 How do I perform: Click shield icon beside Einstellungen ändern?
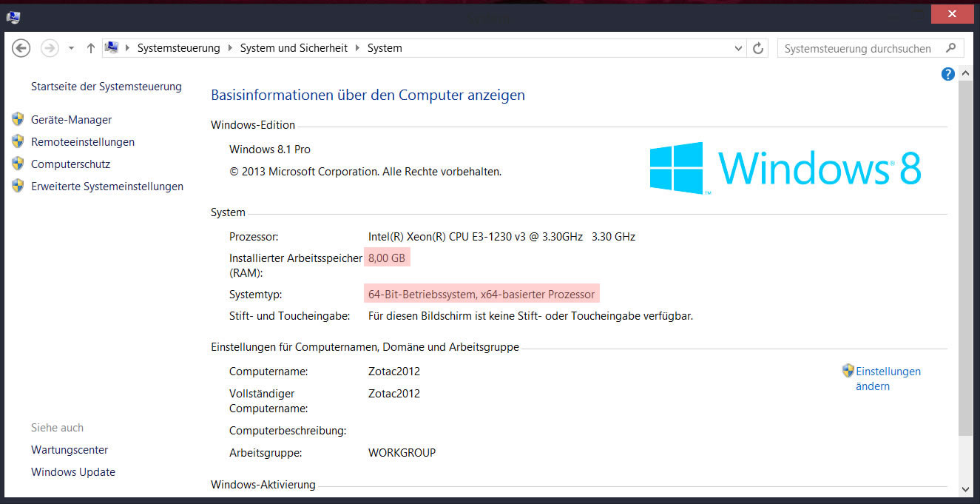848,371
